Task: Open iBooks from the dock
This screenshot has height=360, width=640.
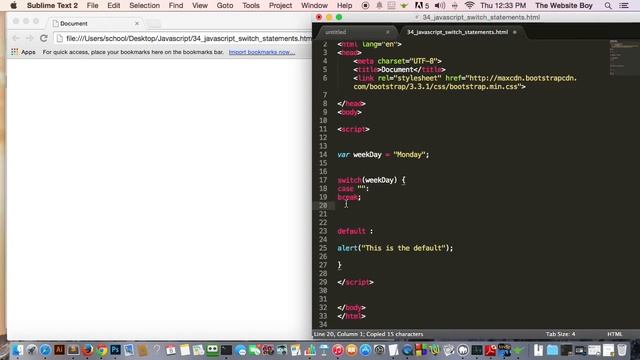Action: tap(351, 350)
